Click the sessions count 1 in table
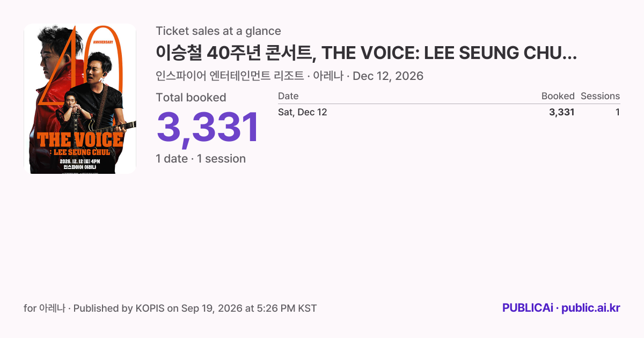The height and width of the screenshot is (338, 644). click(x=618, y=112)
